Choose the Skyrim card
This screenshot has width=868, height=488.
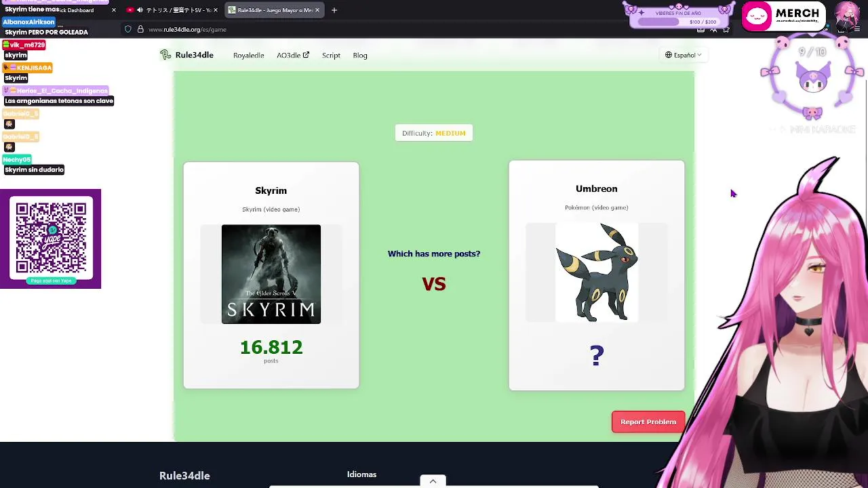click(x=271, y=275)
